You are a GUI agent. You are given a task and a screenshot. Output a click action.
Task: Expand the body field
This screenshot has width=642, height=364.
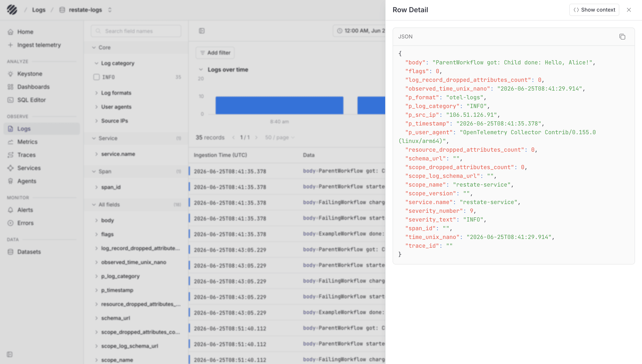pyautogui.click(x=96, y=220)
